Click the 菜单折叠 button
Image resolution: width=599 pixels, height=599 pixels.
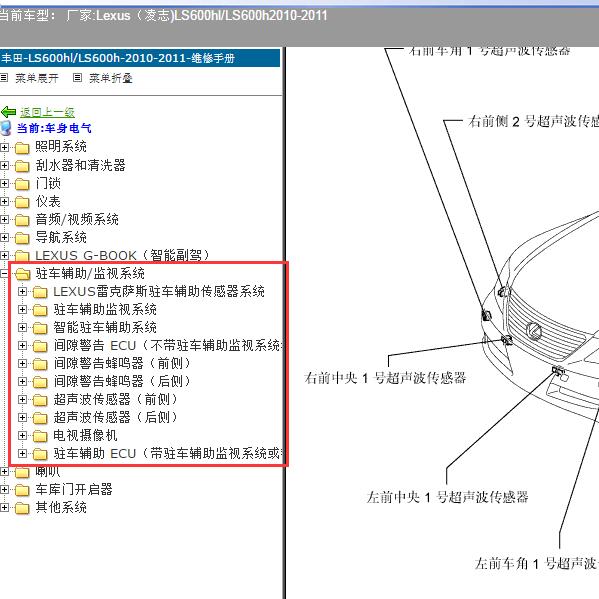click(111, 78)
